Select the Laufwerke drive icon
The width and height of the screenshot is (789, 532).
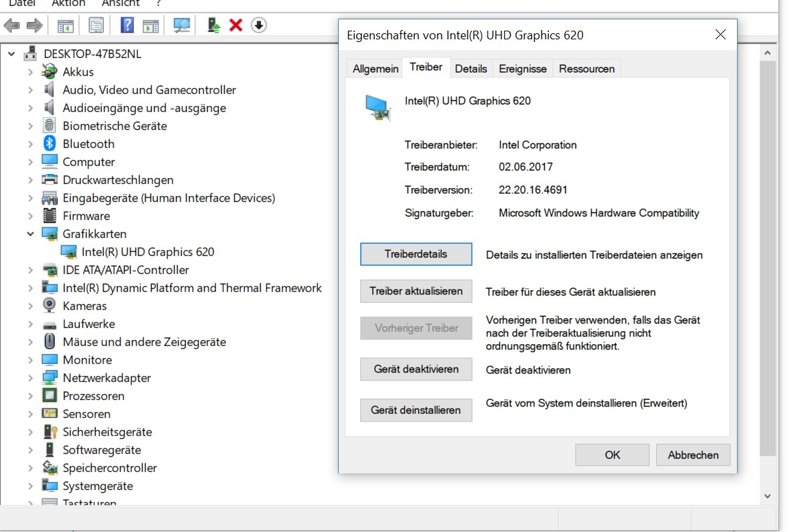click(49, 325)
